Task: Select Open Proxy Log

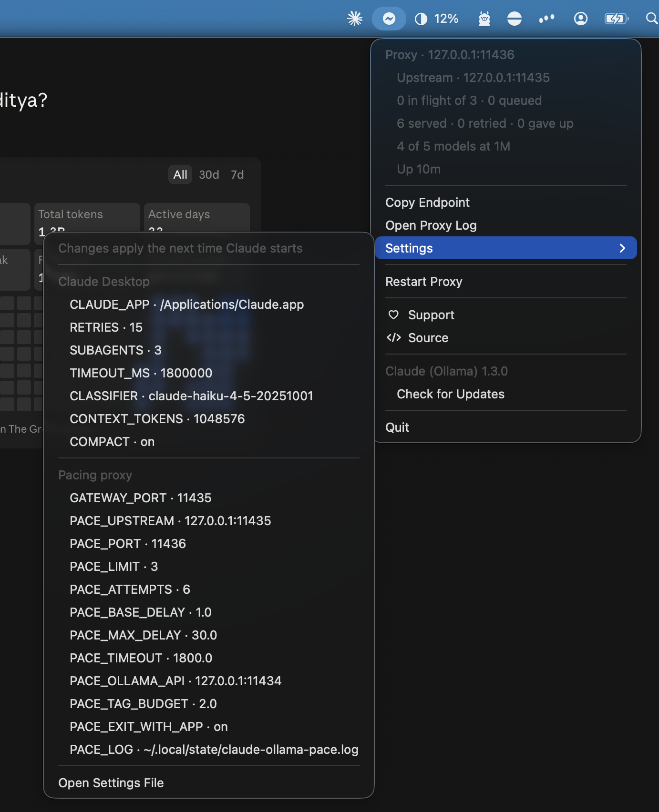Action: (x=506, y=225)
